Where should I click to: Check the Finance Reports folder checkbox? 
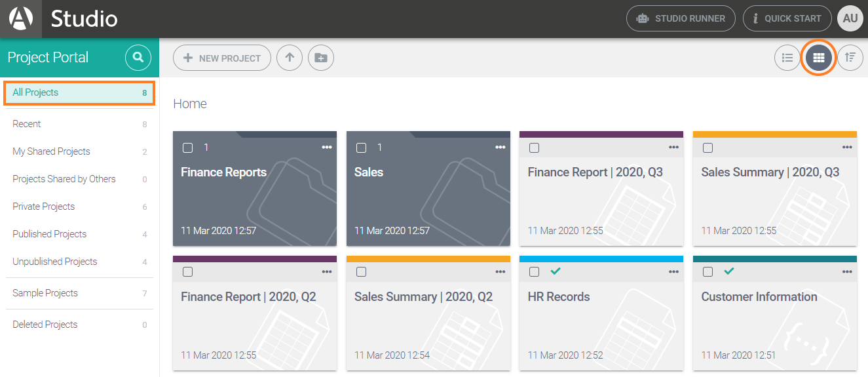tap(188, 148)
